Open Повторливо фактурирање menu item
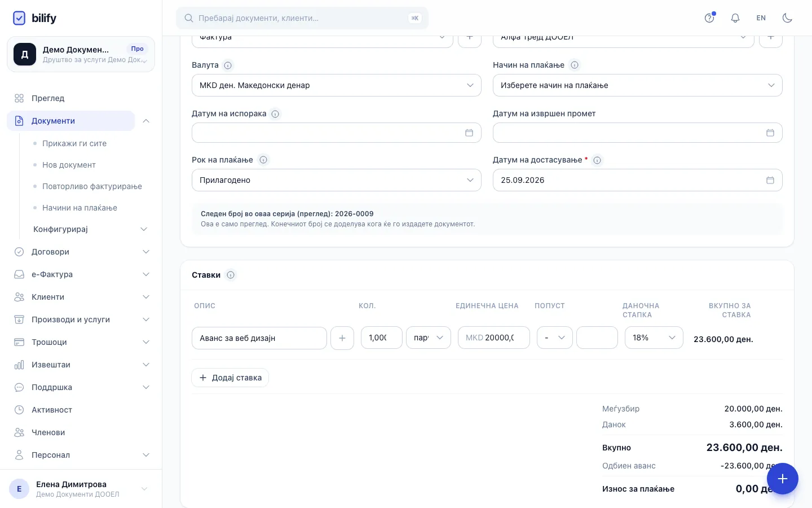Viewport: 812px width, 508px height. pyautogui.click(x=92, y=186)
